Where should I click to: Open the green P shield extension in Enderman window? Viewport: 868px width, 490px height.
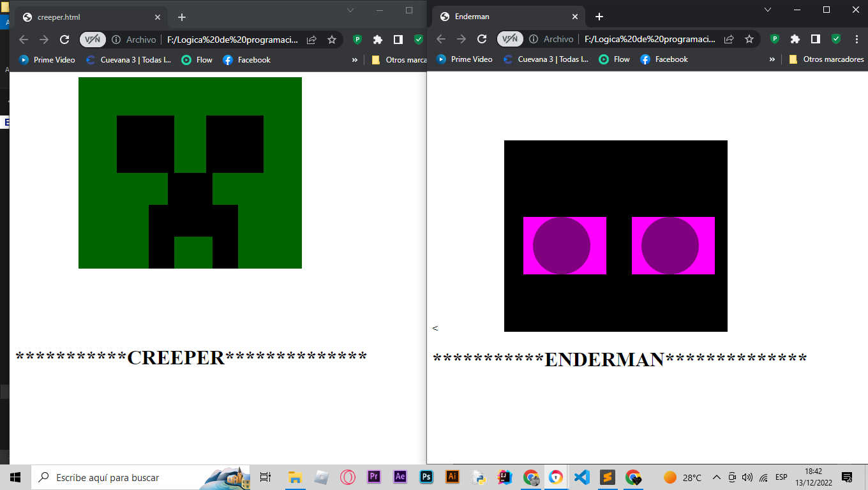click(775, 40)
